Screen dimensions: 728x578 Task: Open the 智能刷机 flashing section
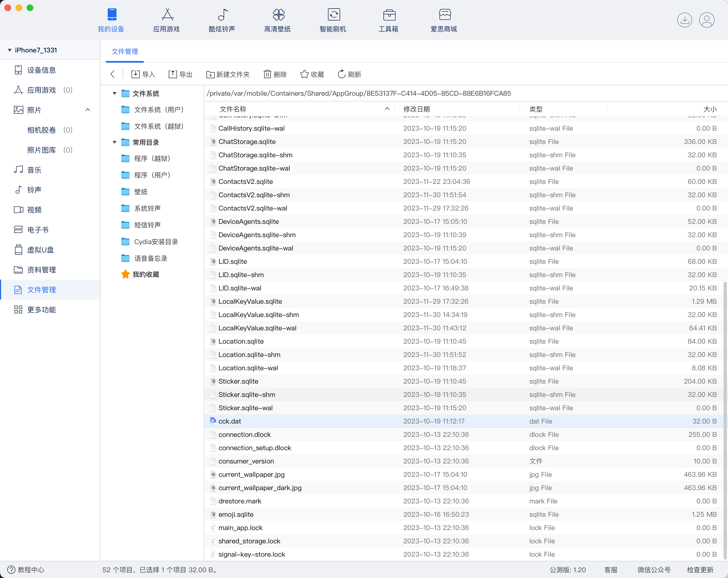click(x=333, y=21)
